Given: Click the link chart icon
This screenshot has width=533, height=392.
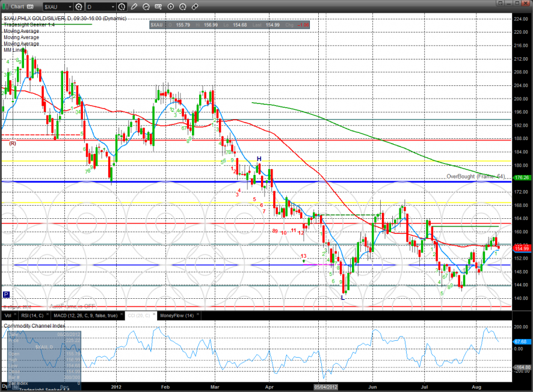Looking at the screenshot, I should click(194, 7).
